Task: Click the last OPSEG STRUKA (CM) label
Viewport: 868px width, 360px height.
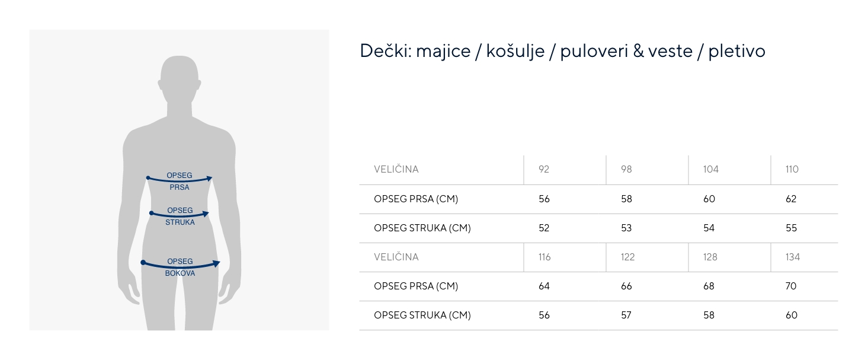Action: pyautogui.click(x=422, y=316)
